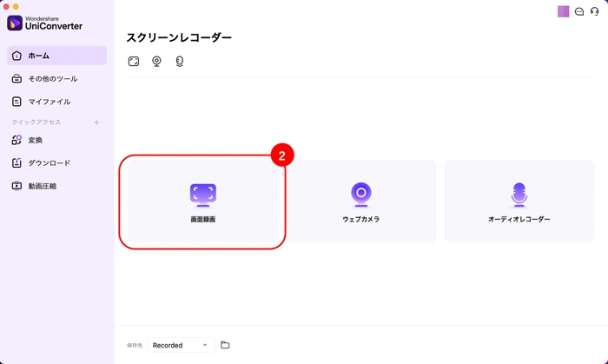
Task: Click the 保存先 label
Action: [x=135, y=346]
